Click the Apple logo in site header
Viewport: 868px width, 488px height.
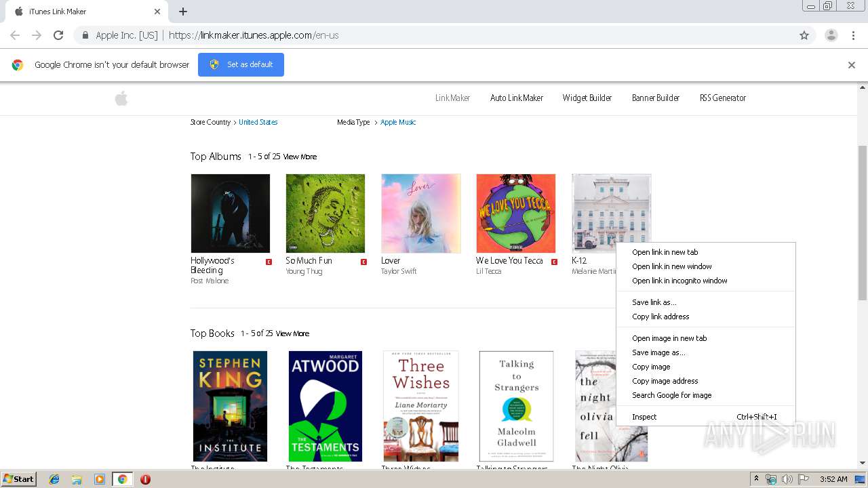(121, 99)
